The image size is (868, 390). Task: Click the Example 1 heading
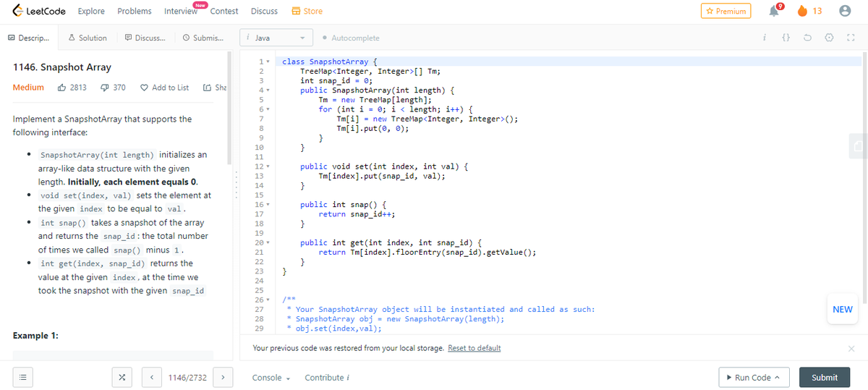[x=36, y=336]
